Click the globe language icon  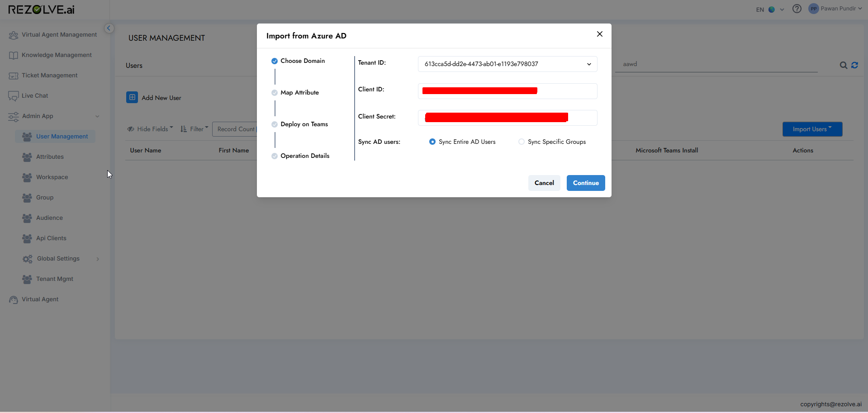[x=772, y=9]
